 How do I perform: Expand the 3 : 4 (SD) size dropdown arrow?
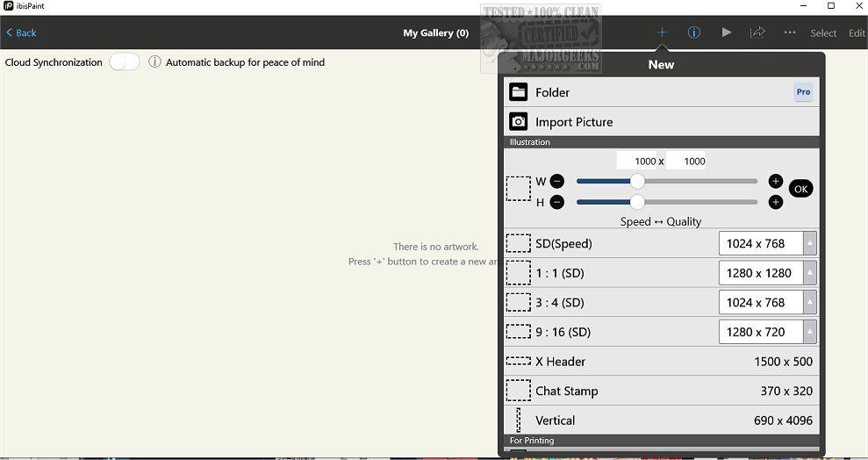point(810,302)
